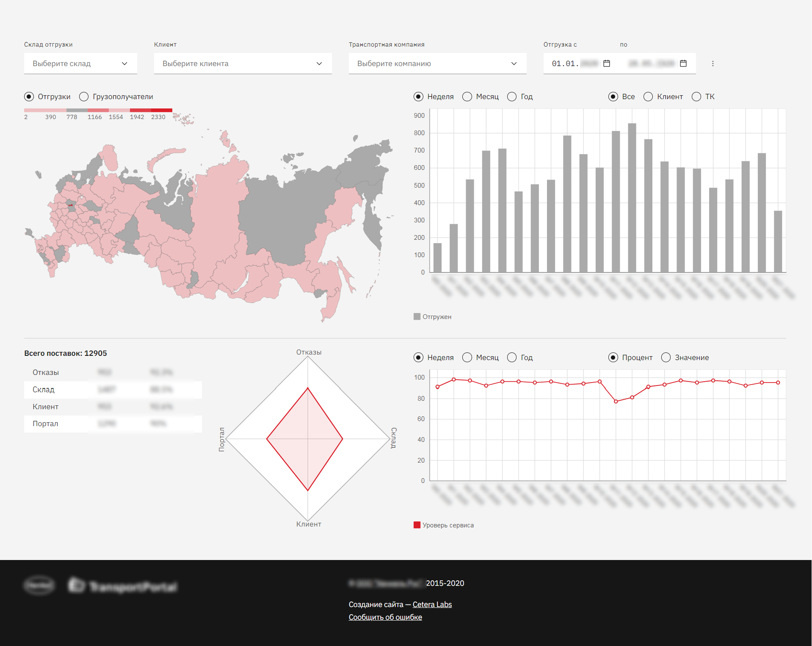Open the three-dot options menu

[713, 64]
